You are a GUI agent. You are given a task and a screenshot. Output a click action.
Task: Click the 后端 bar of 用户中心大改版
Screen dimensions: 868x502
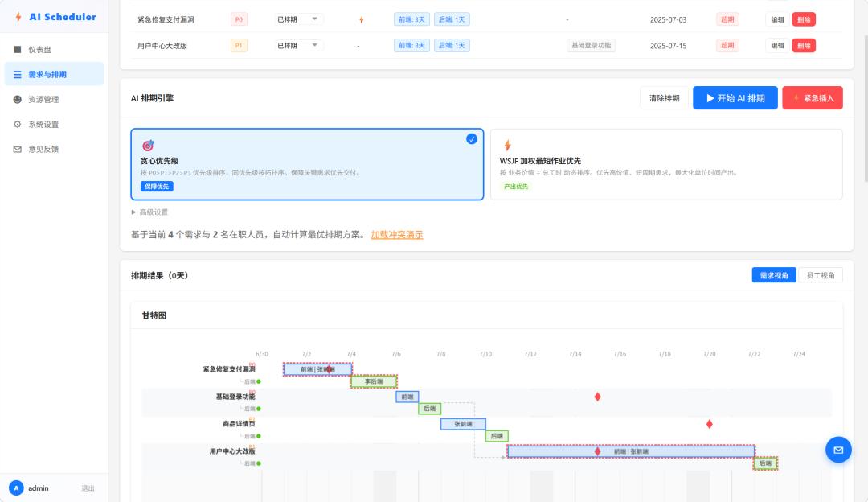[765, 463]
